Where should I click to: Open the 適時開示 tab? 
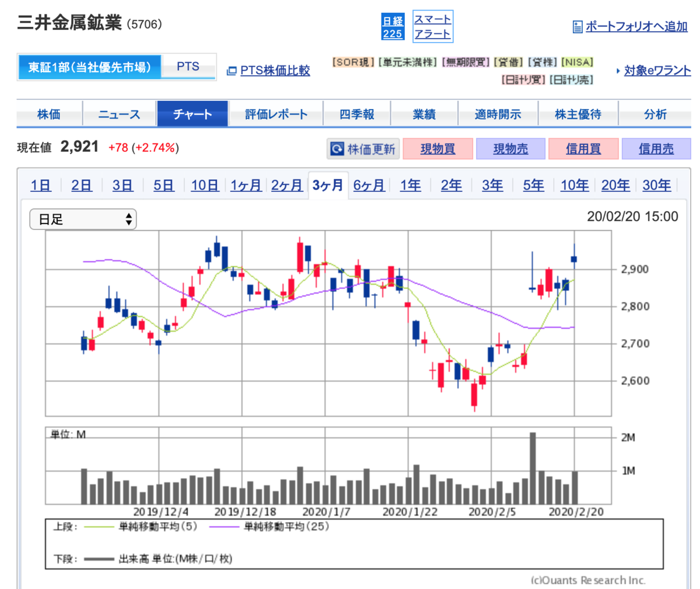[498, 114]
